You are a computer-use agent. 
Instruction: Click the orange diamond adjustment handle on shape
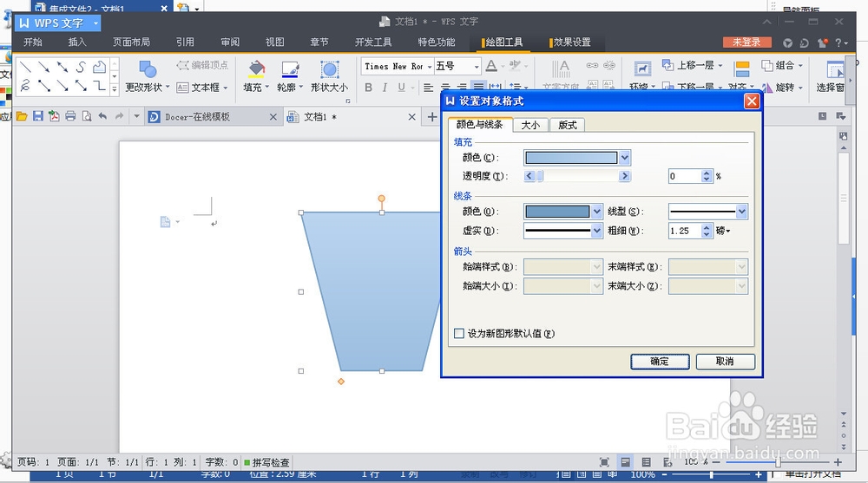(x=341, y=382)
